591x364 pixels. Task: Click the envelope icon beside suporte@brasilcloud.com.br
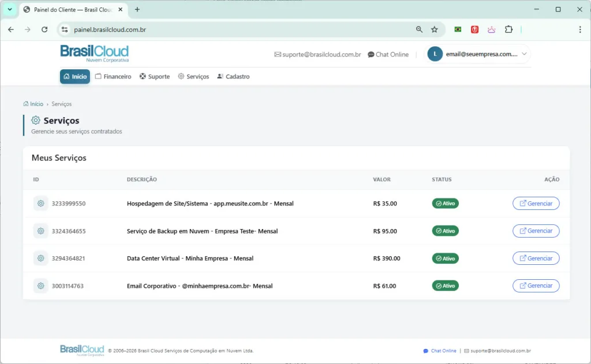click(x=278, y=54)
